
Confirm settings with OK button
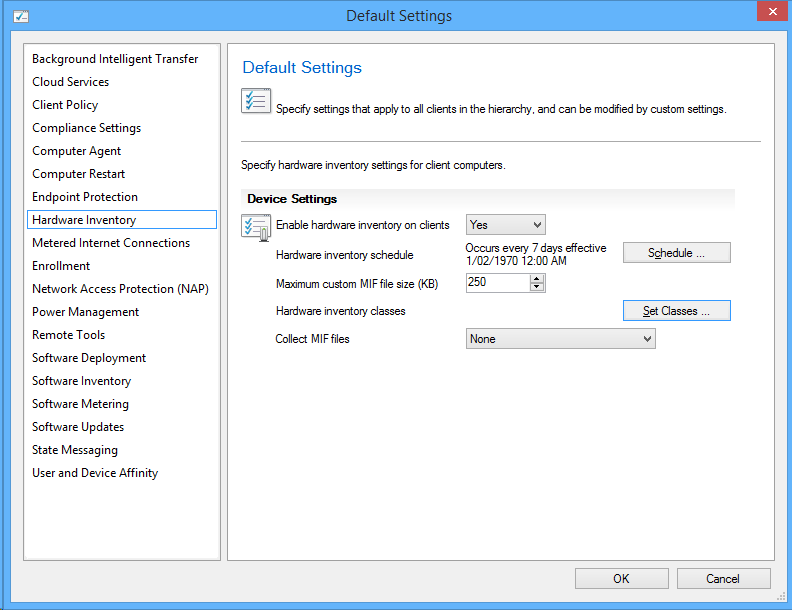coord(621,579)
